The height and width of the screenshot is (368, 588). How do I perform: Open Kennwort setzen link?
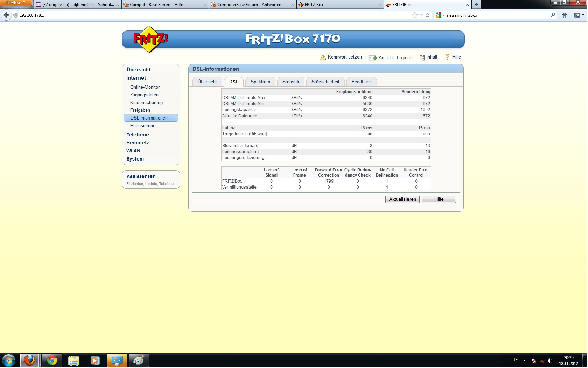coord(345,57)
